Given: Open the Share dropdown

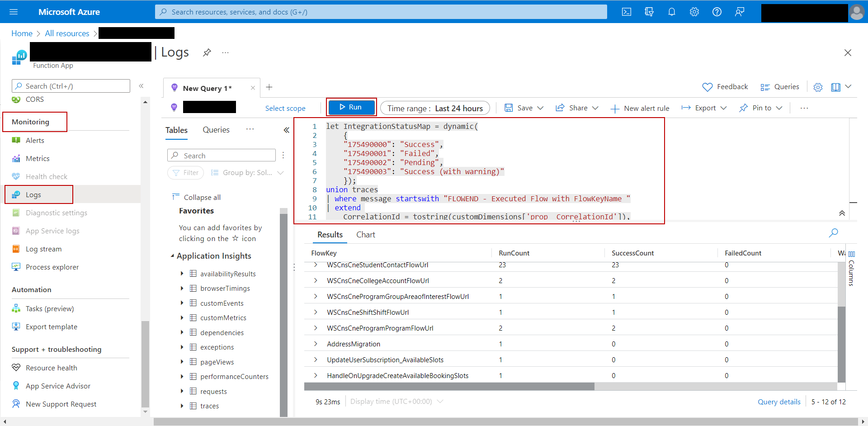Looking at the screenshot, I should pos(577,108).
